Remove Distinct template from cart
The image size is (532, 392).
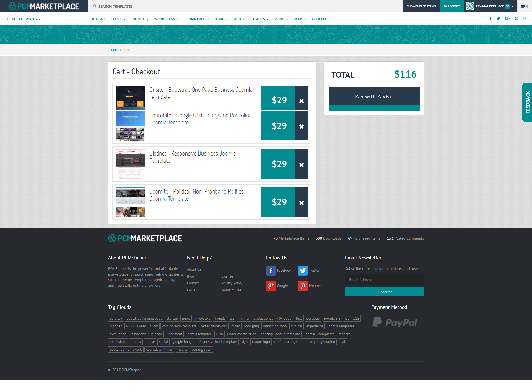click(301, 164)
